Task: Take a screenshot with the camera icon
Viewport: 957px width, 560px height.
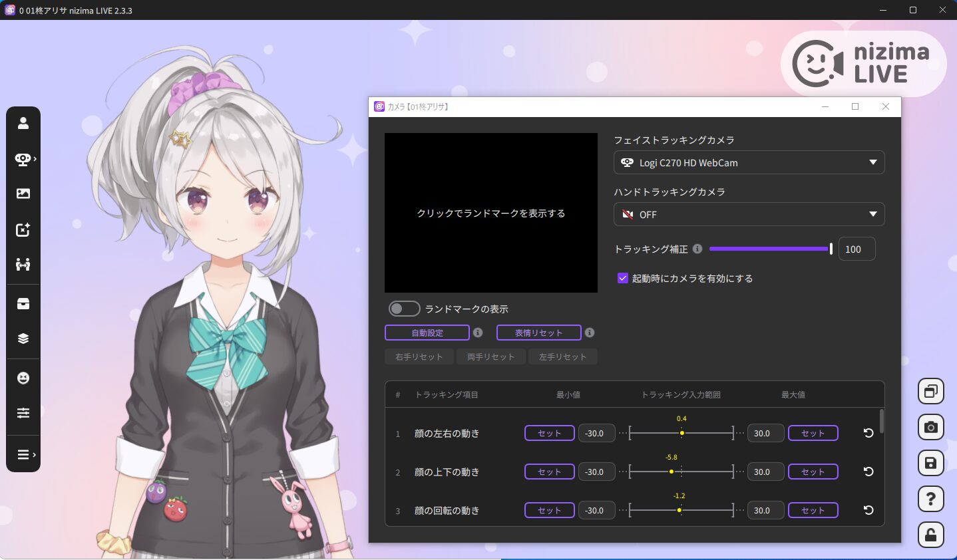Action: click(x=930, y=427)
